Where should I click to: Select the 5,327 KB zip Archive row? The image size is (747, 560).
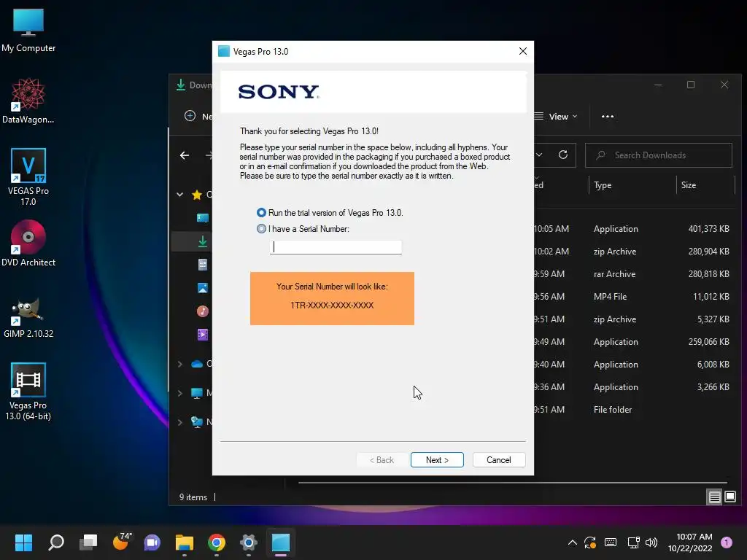(635, 319)
